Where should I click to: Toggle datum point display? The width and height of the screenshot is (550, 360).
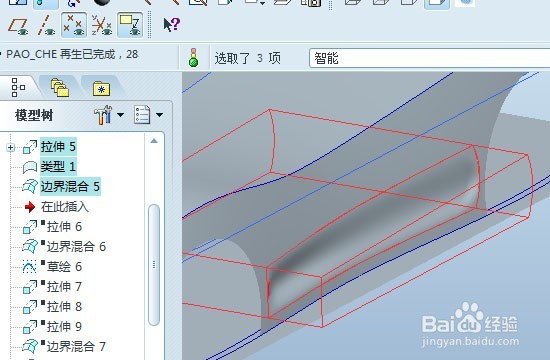tap(74, 25)
